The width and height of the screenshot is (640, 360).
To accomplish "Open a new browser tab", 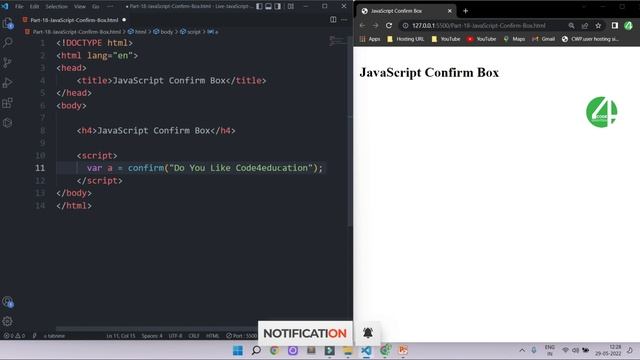I will tap(465, 11).
